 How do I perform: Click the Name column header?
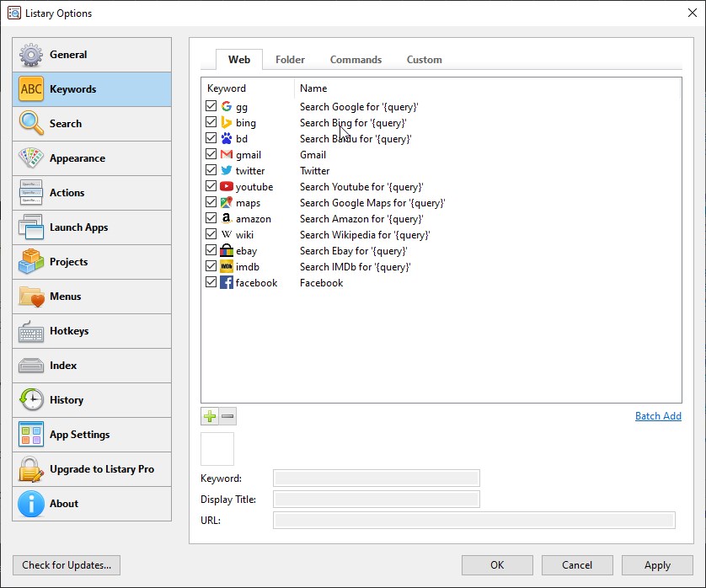(x=488, y=88)
